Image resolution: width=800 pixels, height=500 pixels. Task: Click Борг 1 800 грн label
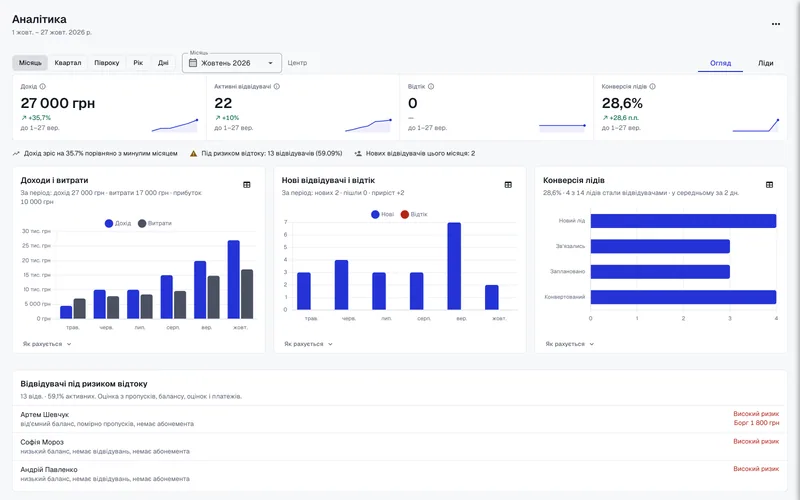pyautogui.click(x=757, y=423)
